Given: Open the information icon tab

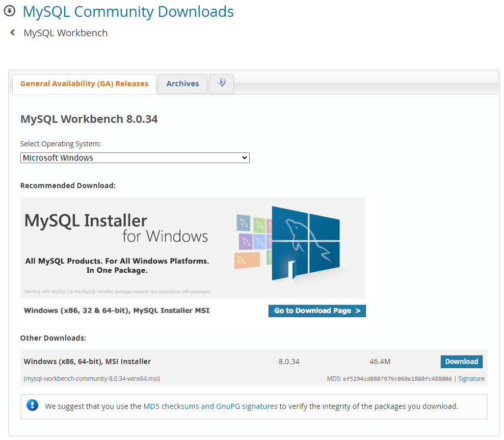Looking at the screenshot, I should pos(221,83).
